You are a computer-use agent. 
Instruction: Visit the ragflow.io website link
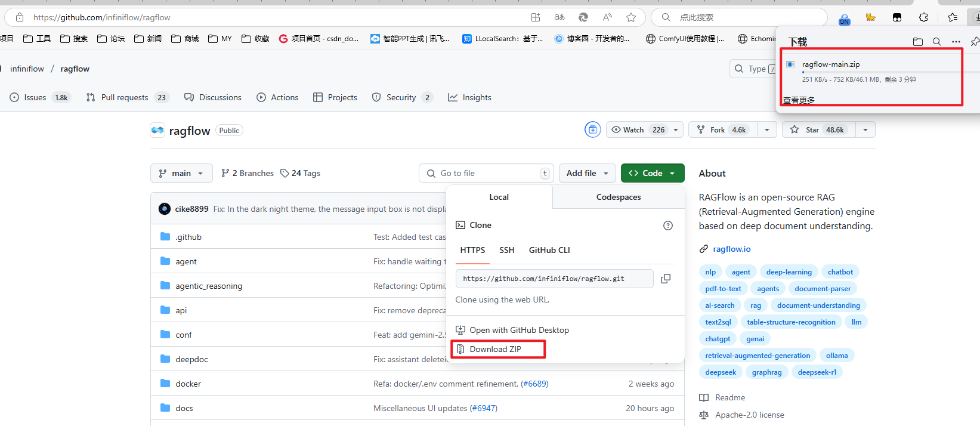coord(732,249)
